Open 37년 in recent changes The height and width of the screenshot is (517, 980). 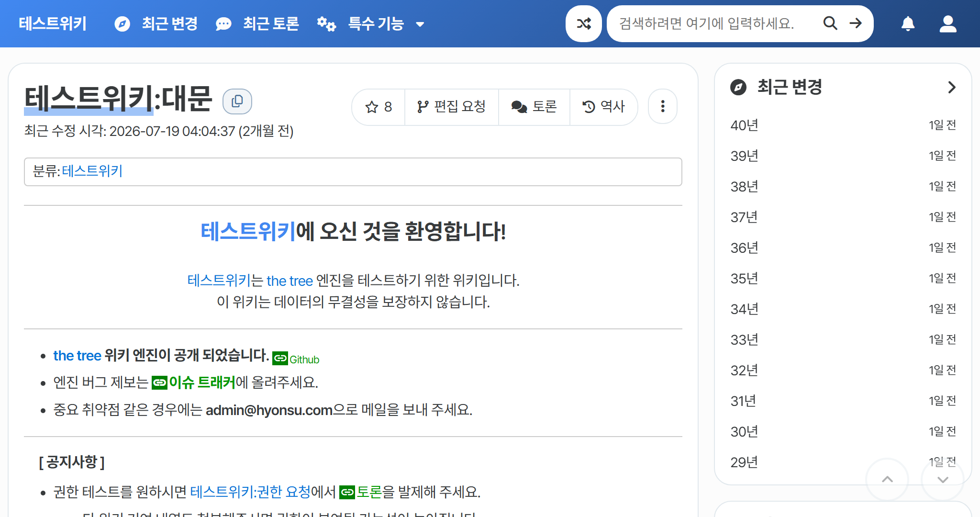tap(744, 217)
